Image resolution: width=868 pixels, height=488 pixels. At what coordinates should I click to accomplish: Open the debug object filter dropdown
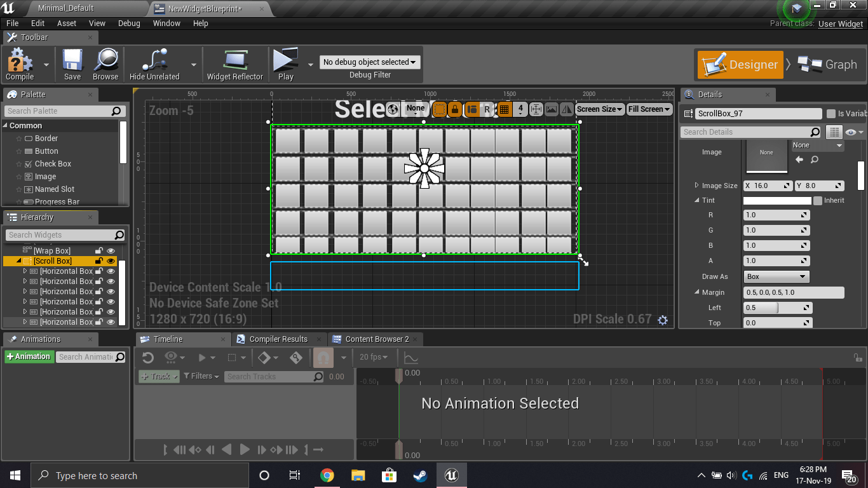370,62
